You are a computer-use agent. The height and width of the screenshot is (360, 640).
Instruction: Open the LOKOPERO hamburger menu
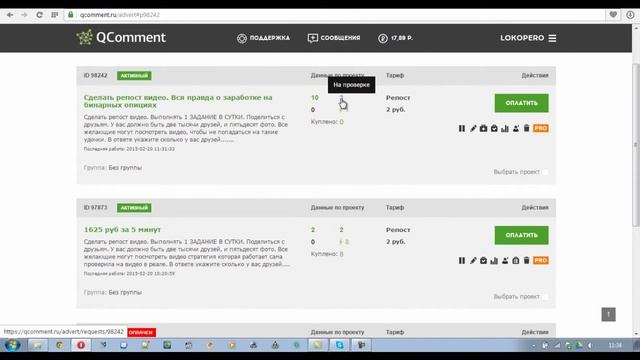pyautogui.click(x=552, y=38)
